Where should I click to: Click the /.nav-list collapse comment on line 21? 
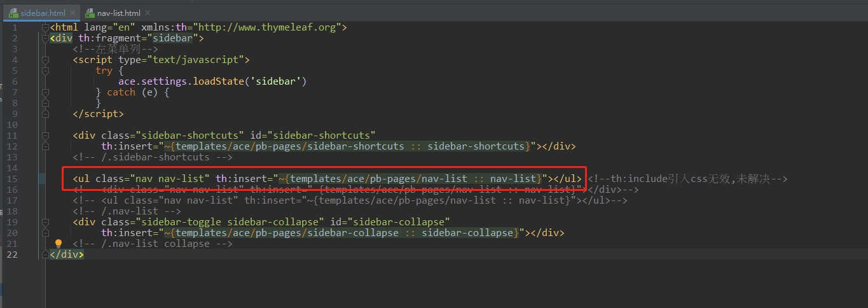point(152,244)
